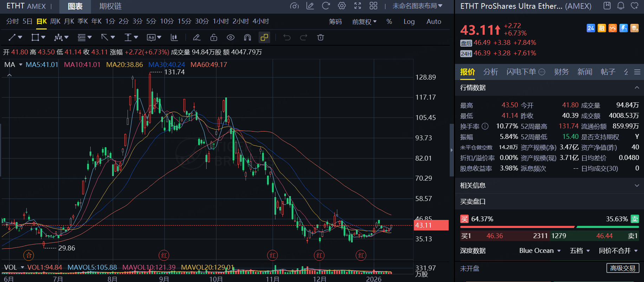The height and width of the screenshot is (282, 644).
Task: Open the 五档 depth levels dropdown
Action: (580, 251)
